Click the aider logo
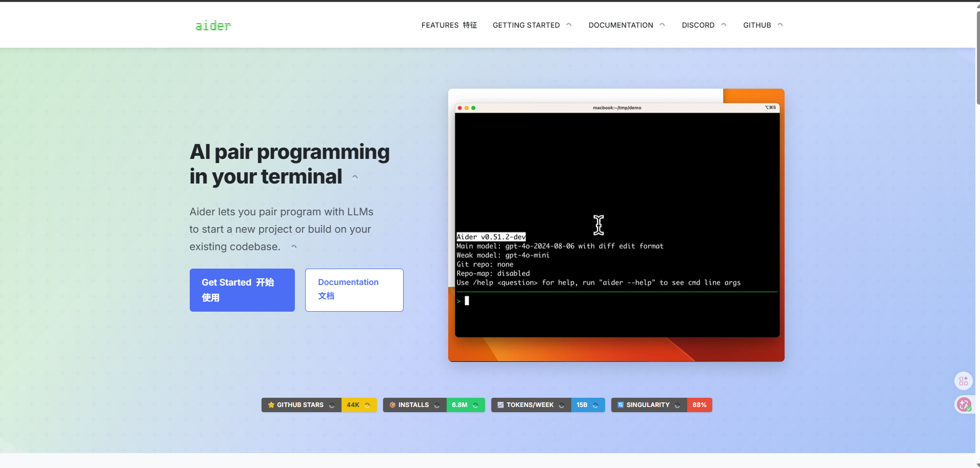Image resolution: width=980 pixels, height=468 pixels. (x=213, y=25)
